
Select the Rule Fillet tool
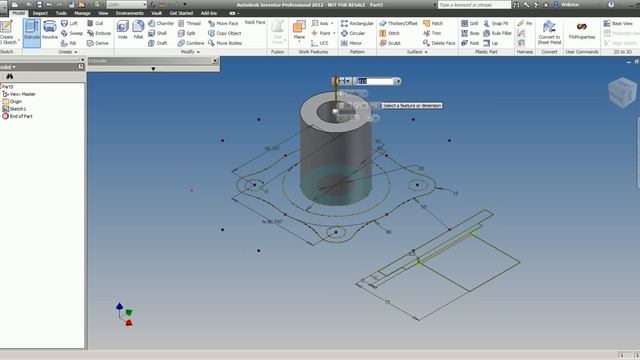coord(497,33)
